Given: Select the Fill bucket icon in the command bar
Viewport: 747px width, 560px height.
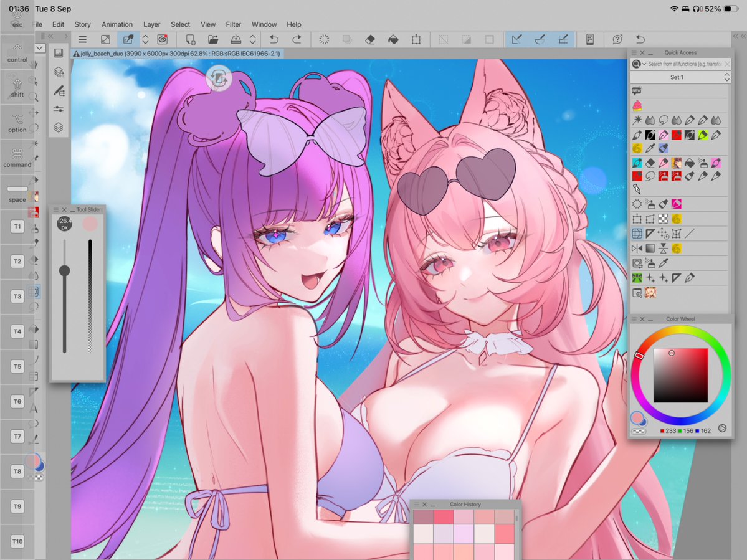Looking at the screenshot, I should tap(393, 39).
